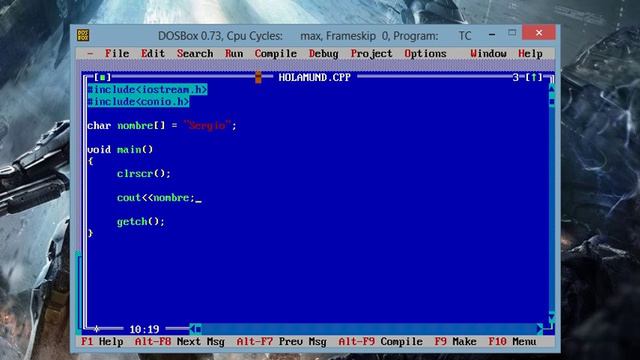Open the system menu dash icon
The image size is (640, 360).
pos(90,53)
